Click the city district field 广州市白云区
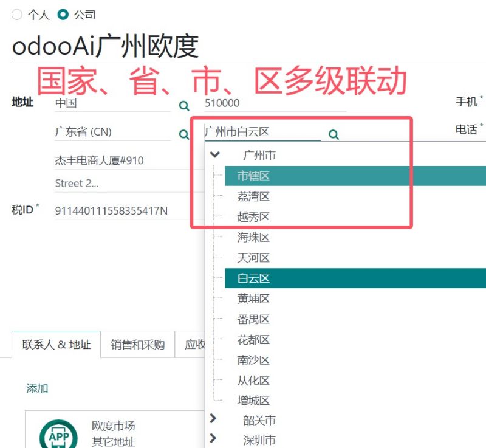This screenshot has width=486, height=448. [x=262, y=132]
